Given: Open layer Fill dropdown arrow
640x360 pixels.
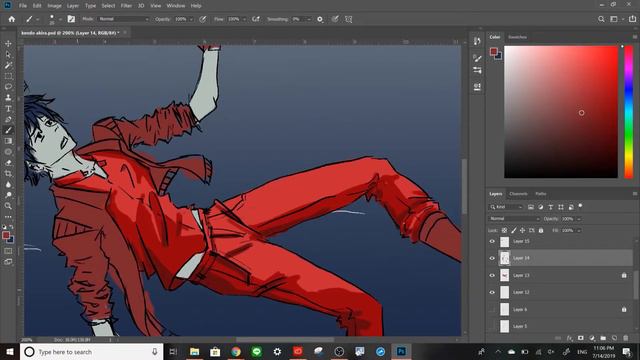Looking at the screenshot, I should click(x=579, y=231).
